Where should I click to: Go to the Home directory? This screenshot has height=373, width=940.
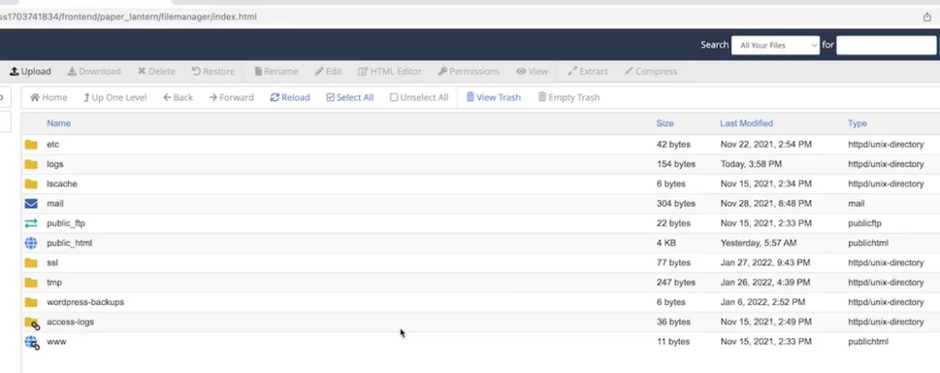(x=49, y=97)
